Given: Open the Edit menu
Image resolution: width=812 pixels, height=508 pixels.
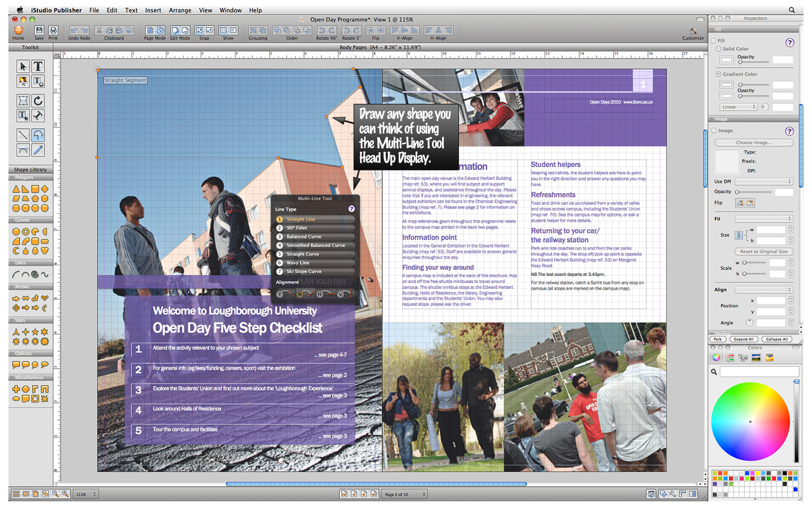Looking at the screenshot, I should click(x=112, y=10).
